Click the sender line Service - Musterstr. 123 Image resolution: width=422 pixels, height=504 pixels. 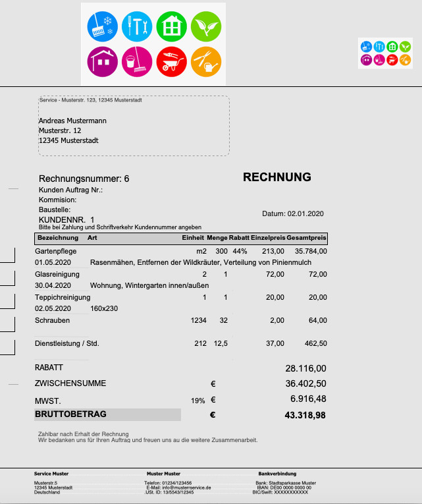click(91, 100)
